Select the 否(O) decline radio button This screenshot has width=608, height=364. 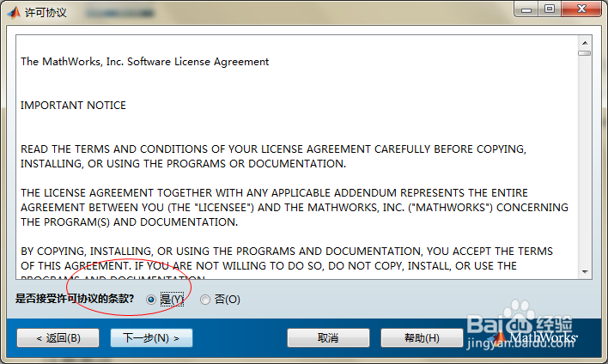click(204, 300)
